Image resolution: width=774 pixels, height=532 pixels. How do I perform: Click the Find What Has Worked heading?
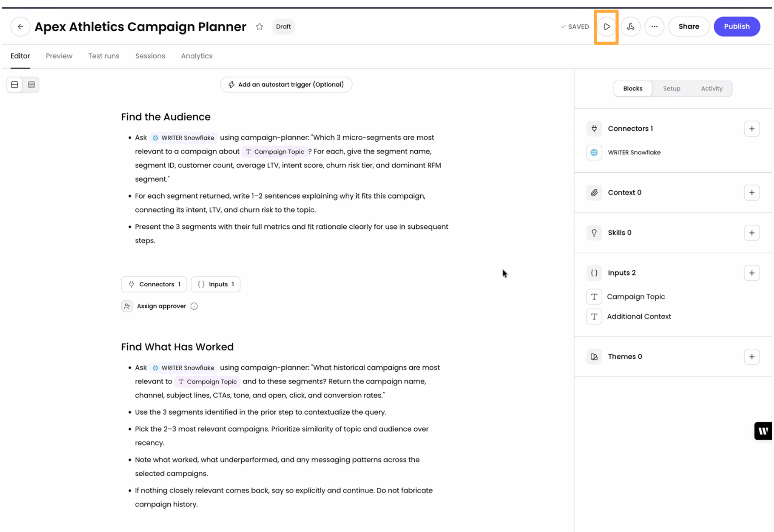(177, 347)
